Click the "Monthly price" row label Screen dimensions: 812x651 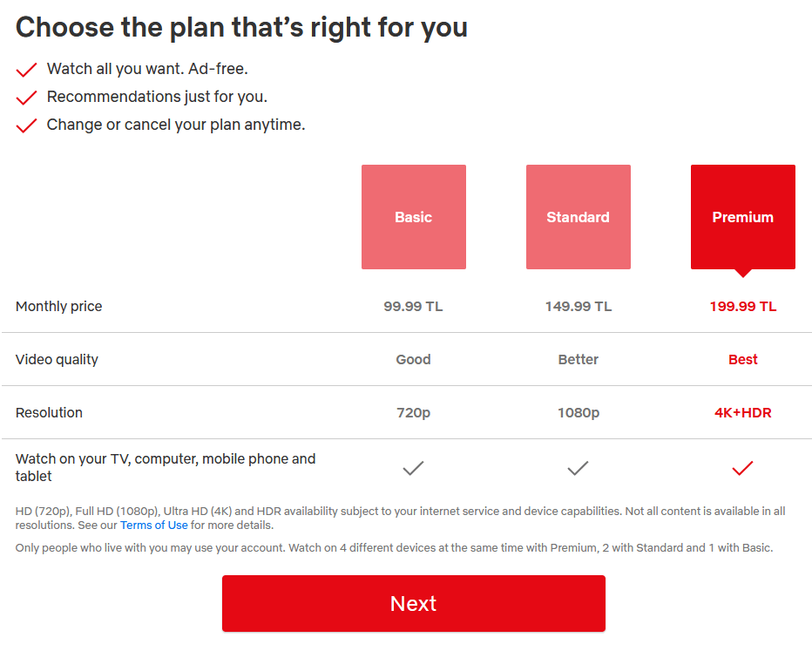58,306
